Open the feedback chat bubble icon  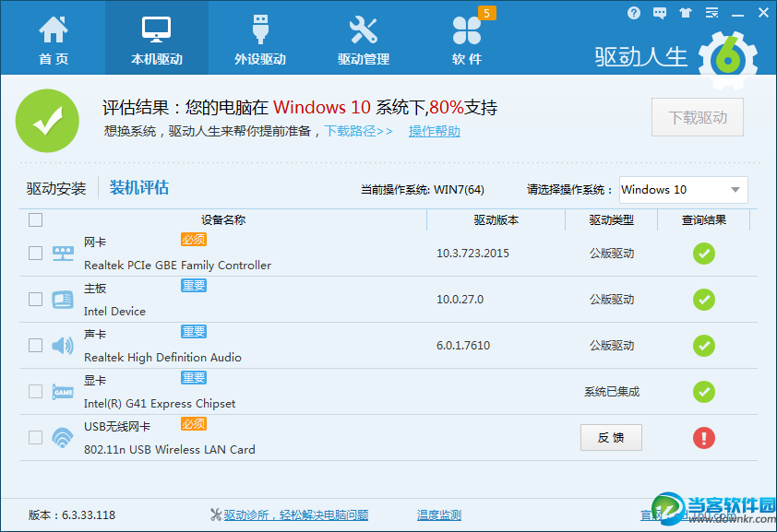(660, 13)
